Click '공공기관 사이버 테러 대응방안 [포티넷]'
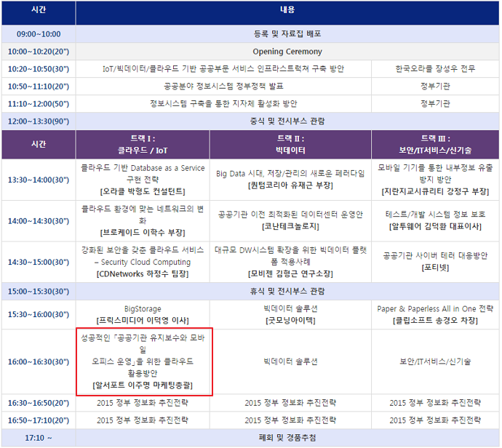Screen dimensions: 502x448 click(x=435, y=262)
